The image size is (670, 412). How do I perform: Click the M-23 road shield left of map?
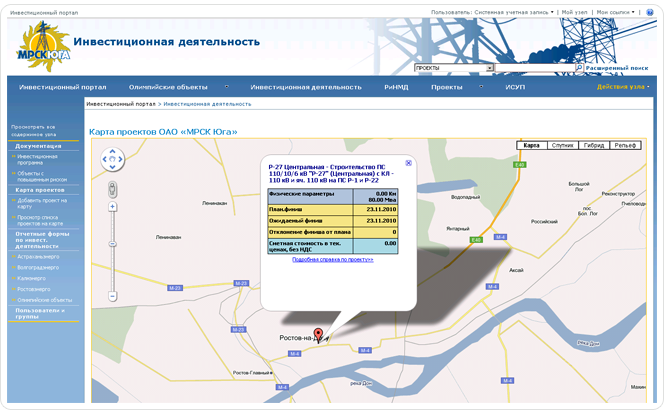point(175,288)
